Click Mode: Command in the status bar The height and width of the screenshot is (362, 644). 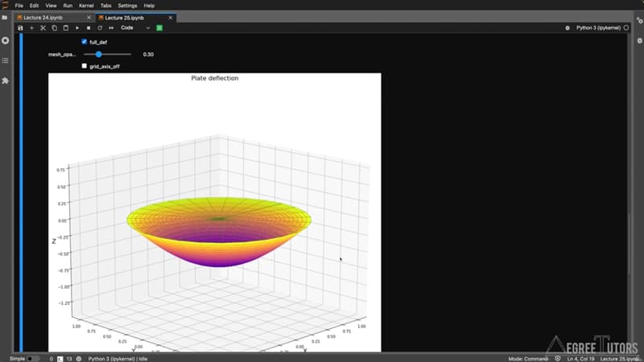pos(528,359)
